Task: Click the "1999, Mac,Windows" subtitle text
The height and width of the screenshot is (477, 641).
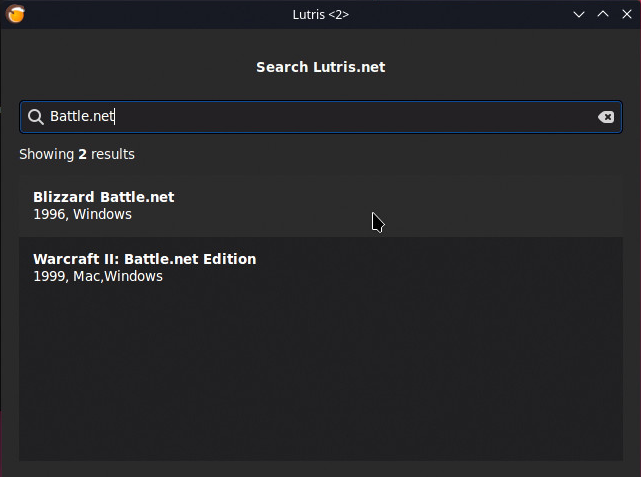Action: click(98, 276)
